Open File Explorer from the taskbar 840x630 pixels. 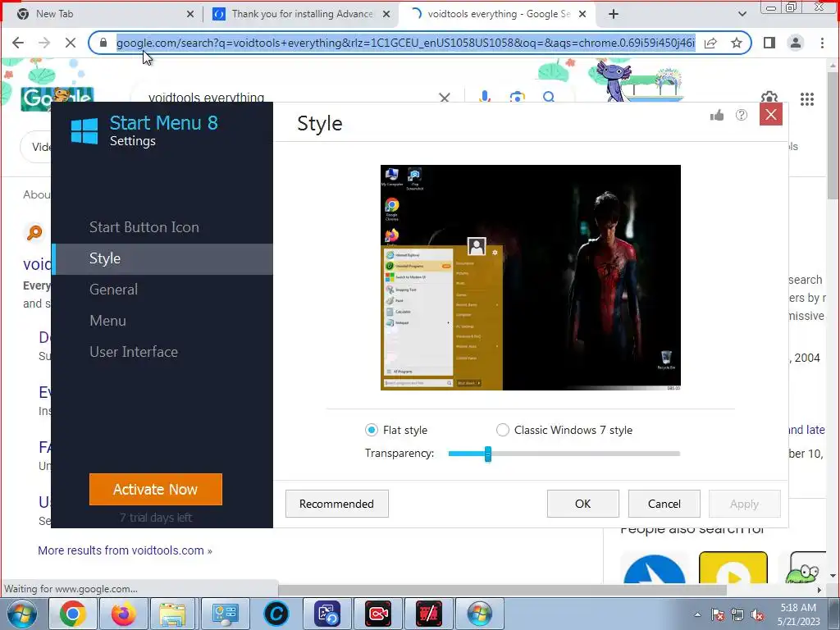pos(172,614)
